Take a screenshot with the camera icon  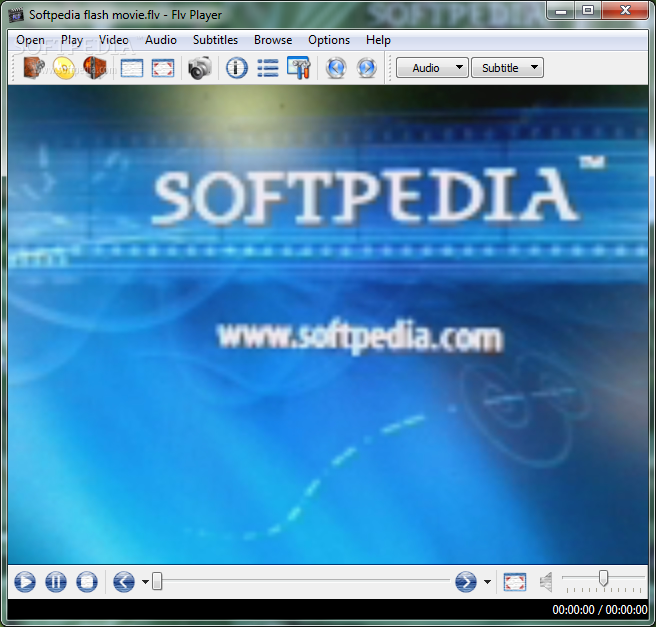click(200, 68)
